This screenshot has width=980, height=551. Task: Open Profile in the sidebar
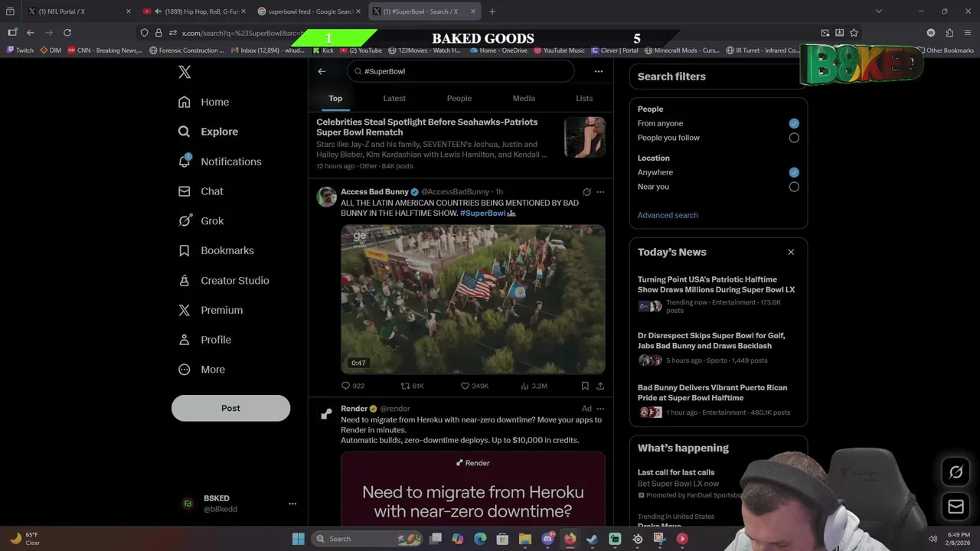tap(204, 340)
